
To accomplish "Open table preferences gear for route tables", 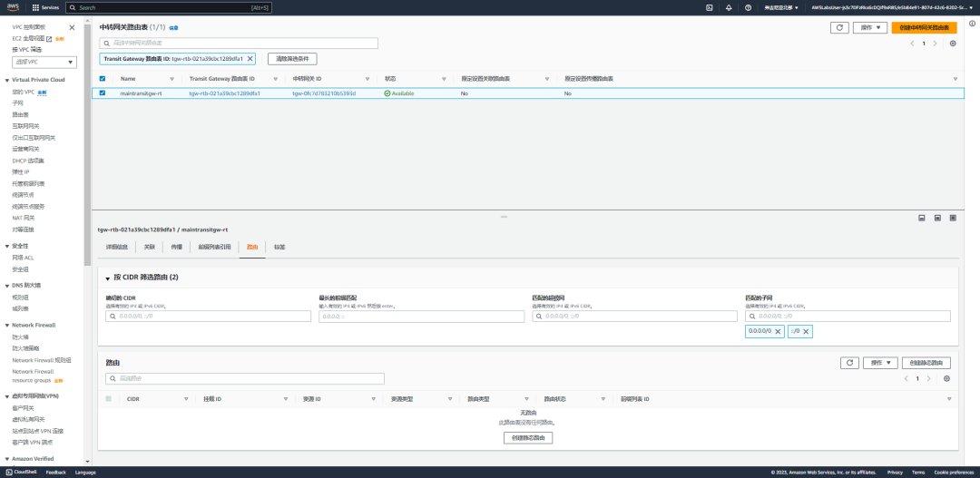I will click(x=953, y=44).
